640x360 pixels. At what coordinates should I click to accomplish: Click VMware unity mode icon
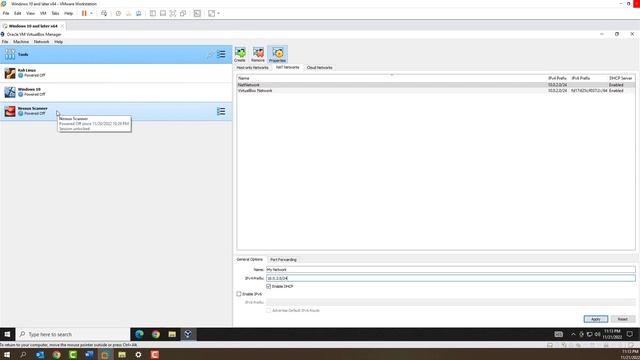(183, 13)
